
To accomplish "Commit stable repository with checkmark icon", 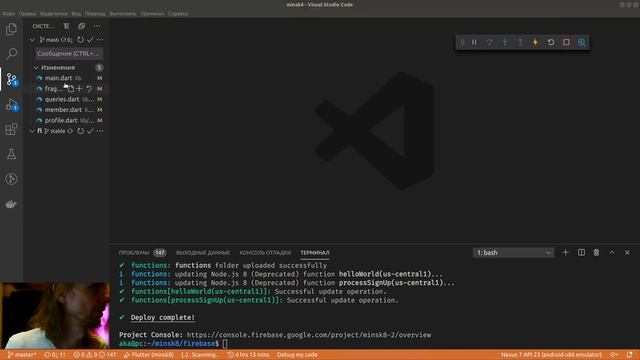I will click(x=90, y=131).
